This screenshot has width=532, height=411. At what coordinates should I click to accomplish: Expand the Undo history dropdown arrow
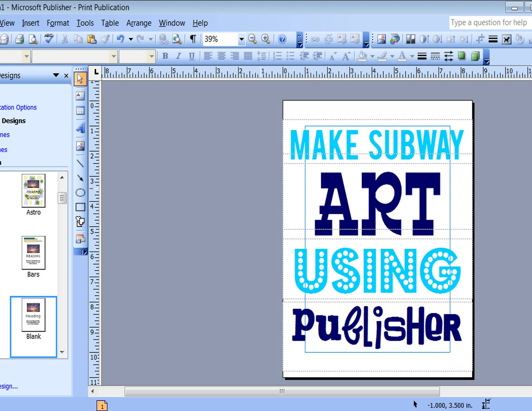click(x=130, y=39)
